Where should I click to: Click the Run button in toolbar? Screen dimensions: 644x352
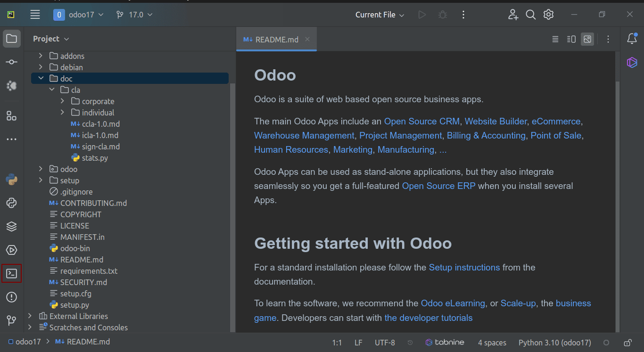tap(422, 15)
